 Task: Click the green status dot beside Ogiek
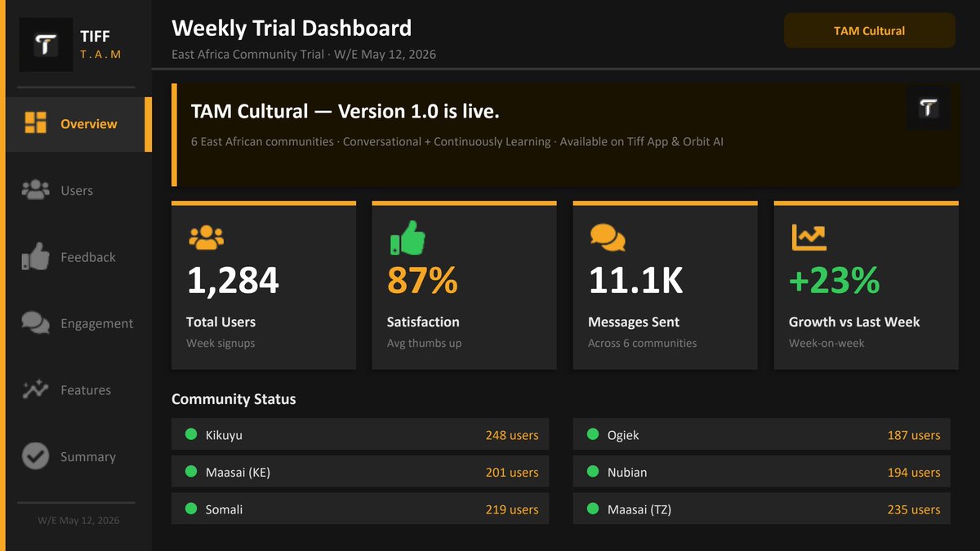(593, 434)
